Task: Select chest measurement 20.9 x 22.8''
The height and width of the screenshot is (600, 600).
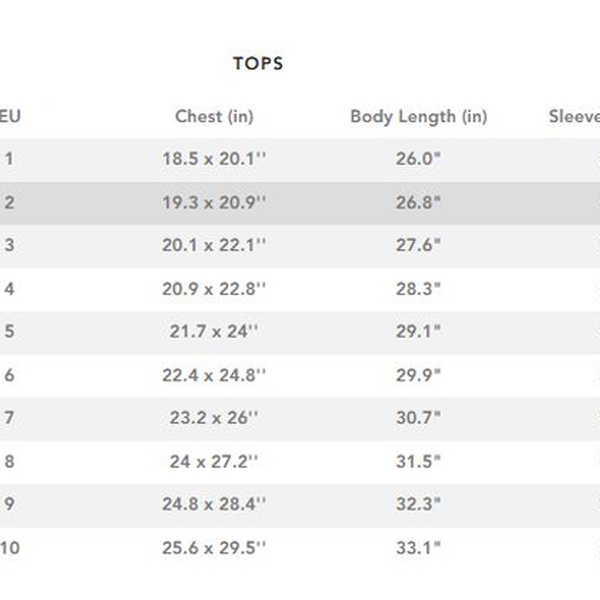Action: 214,289
